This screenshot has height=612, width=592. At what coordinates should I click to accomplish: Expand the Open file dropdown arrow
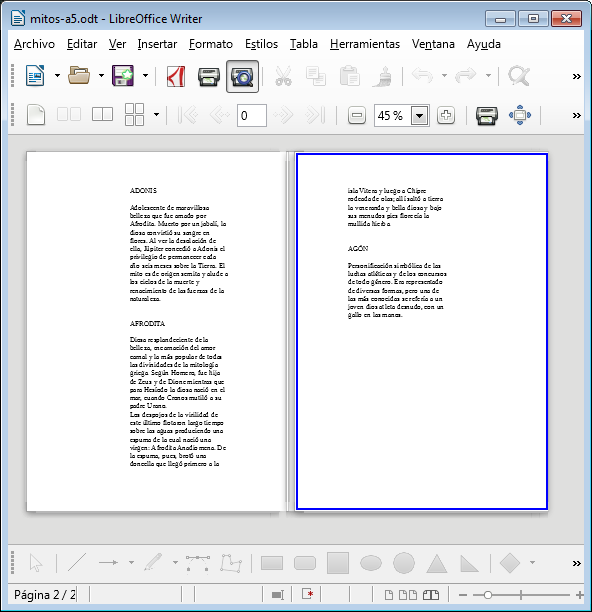point(101,76)
